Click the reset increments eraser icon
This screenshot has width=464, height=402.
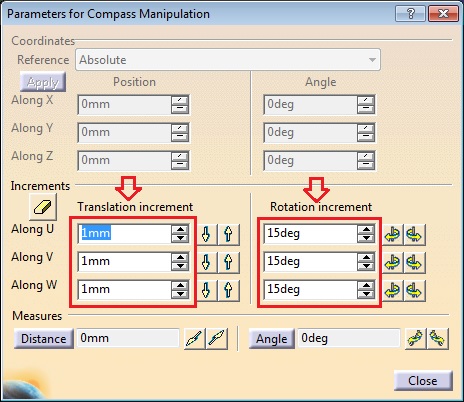[x=43, y=207]
